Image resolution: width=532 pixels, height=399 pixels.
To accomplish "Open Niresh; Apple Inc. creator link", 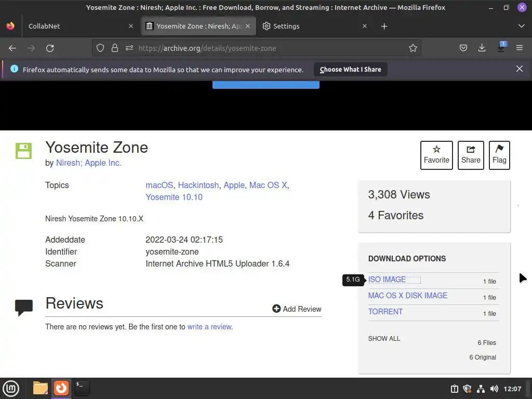I will pos(88,163).
